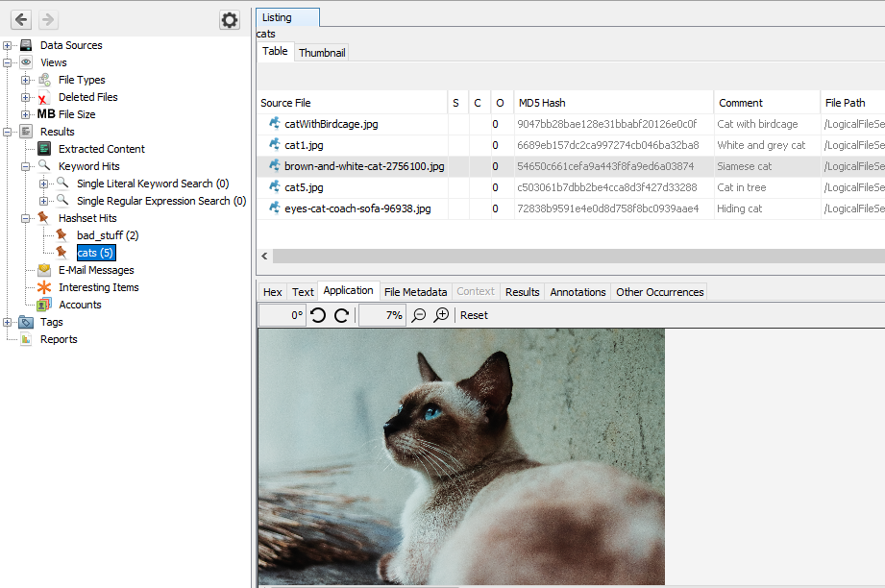Switch to the Hex tab
The width and height of the screenshot is (885, 588).
coord(273,292)
